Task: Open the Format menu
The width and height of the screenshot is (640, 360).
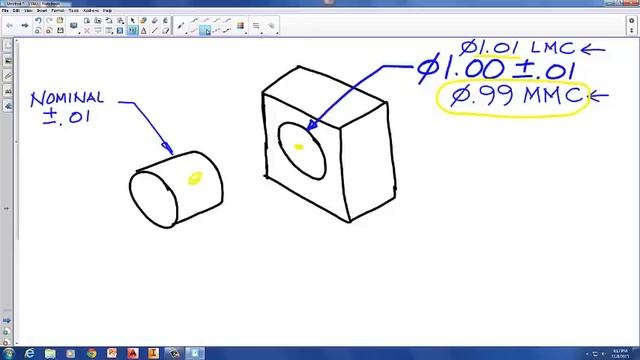Action: click(58, 11)
